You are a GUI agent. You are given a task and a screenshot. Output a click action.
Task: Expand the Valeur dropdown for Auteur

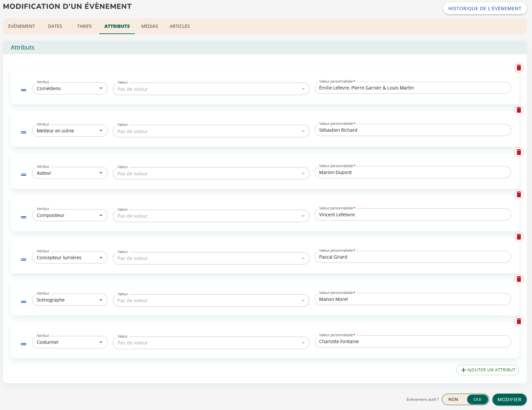211,173
